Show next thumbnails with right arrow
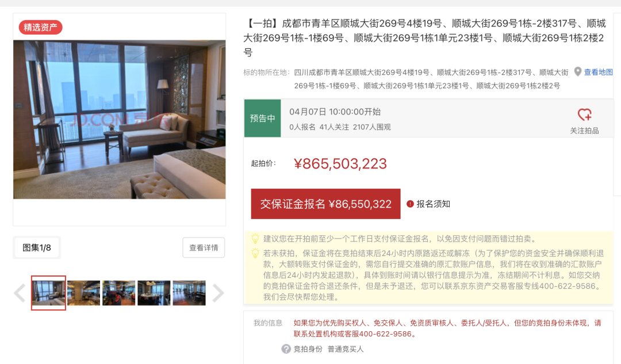 218,293
